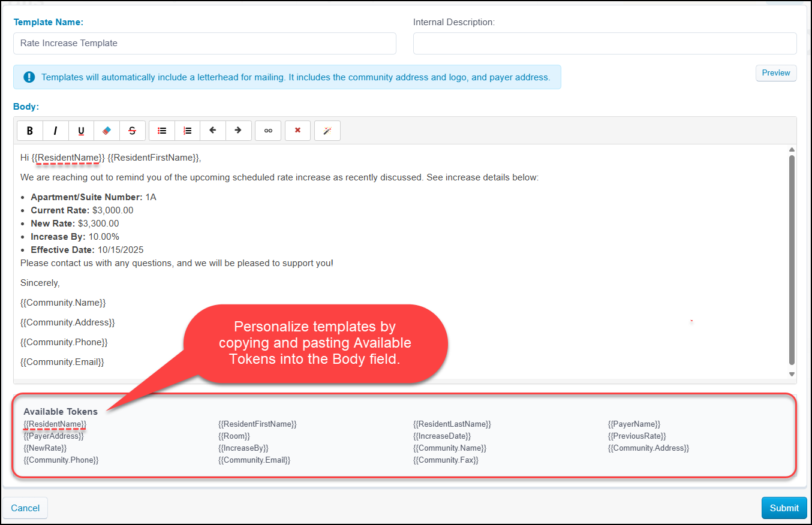Toggle italic formatting in the Body toolbar
The height and width of the screenshot is (525, 812).
tap(56, 131)
